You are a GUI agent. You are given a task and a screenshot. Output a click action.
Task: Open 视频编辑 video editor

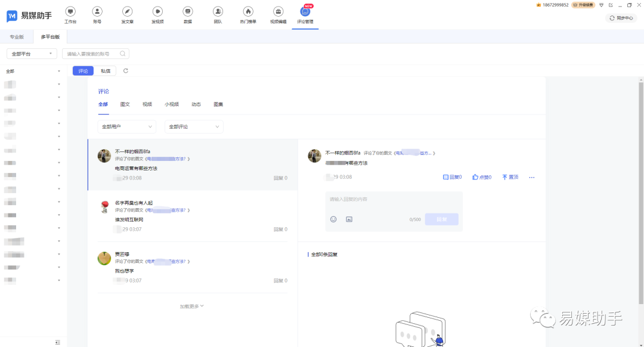278,15
